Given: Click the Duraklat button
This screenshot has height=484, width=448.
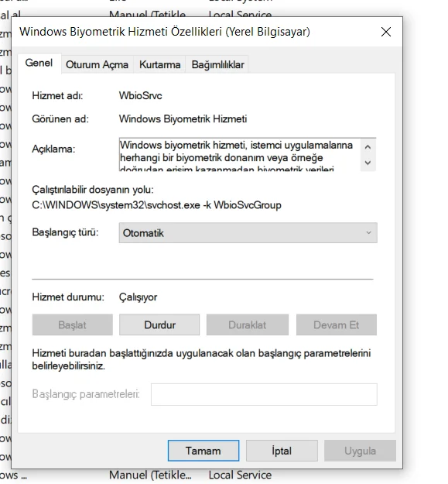Looking at the screenshot, I should pos(248,325).
